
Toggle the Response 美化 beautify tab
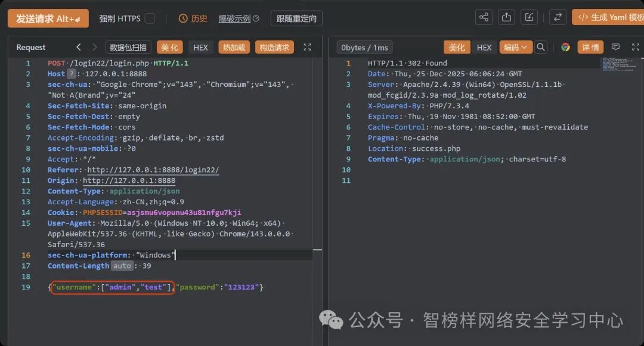point(457,48)
